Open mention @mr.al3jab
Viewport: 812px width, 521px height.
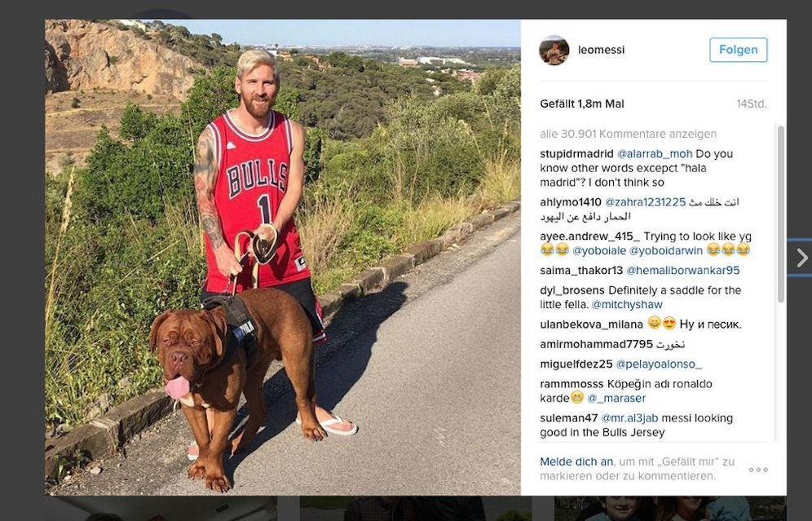tap(629, 418)
